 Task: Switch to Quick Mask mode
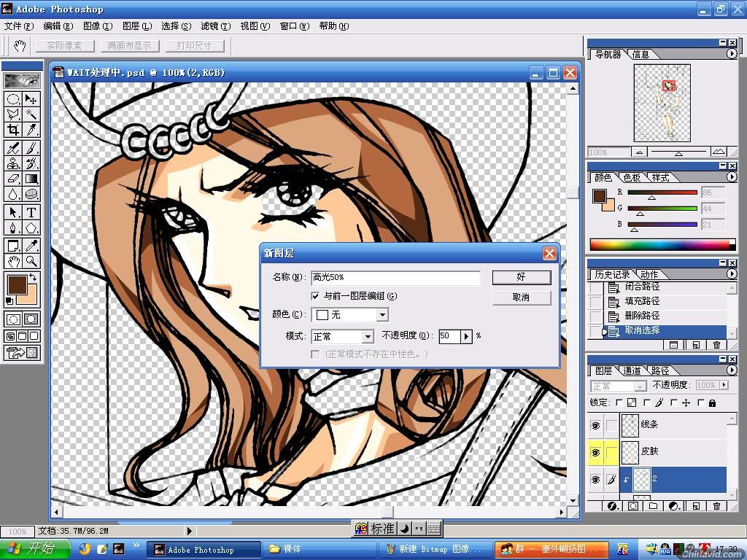(x=31, y=319)
